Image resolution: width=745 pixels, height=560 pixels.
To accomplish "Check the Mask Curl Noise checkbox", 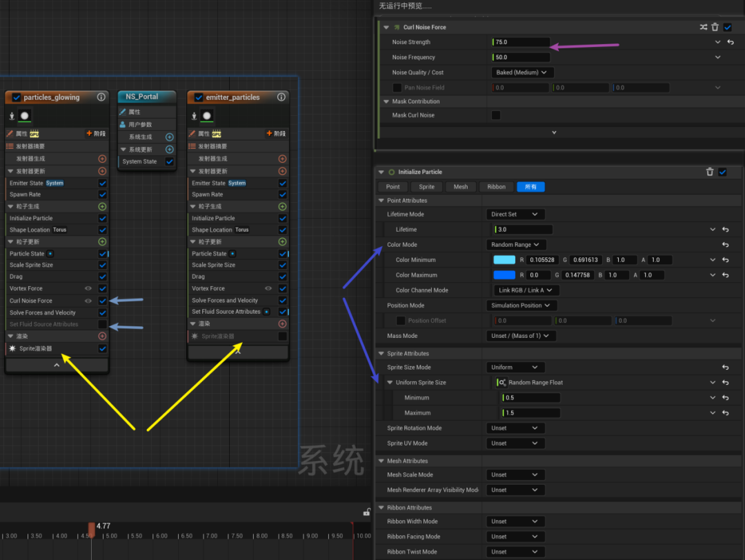I will coord(495,115).
